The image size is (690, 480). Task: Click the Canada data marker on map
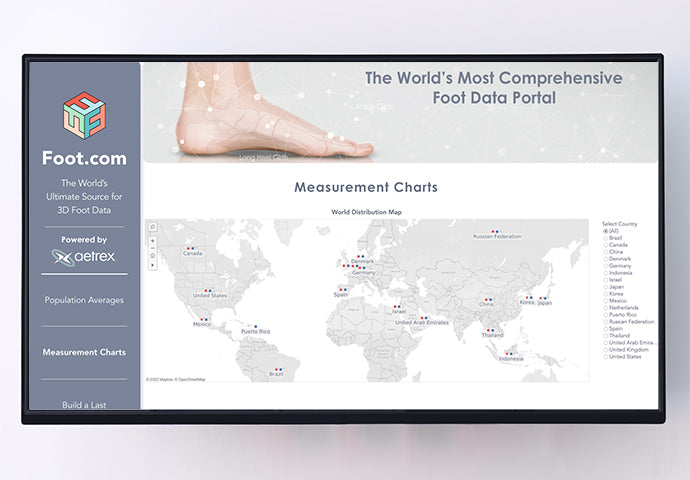190,247
